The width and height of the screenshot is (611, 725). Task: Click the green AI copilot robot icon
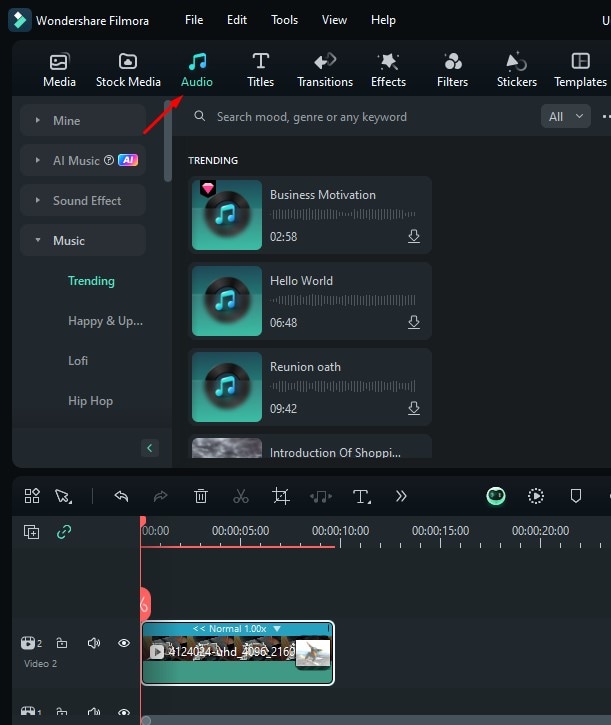click(x=496, y=496)
